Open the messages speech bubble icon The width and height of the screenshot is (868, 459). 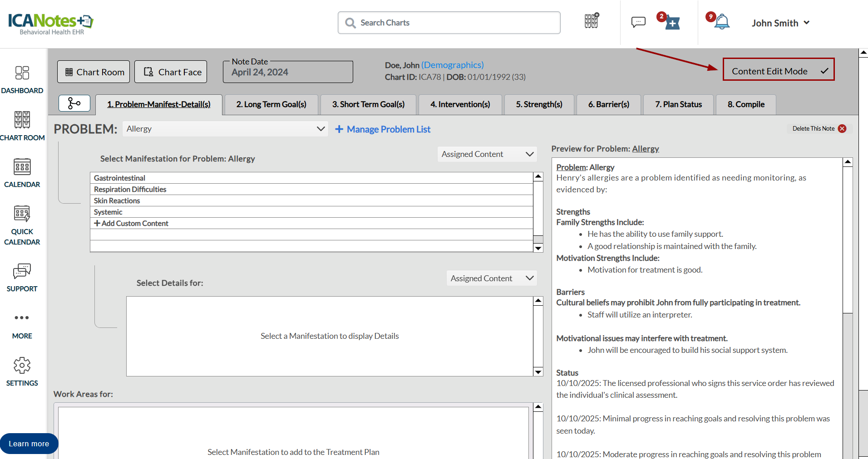pyautogui.click(x=638, y=22)
